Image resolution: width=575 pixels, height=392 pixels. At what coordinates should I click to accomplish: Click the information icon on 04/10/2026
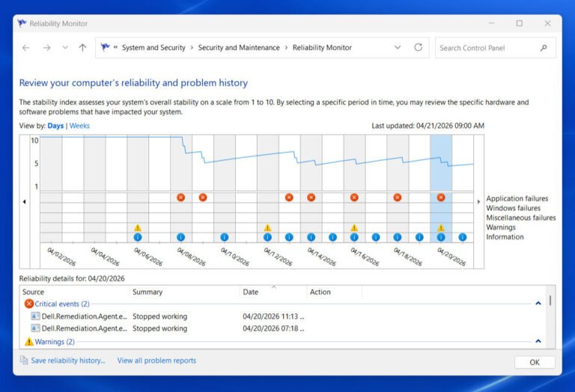click(225, 237)
